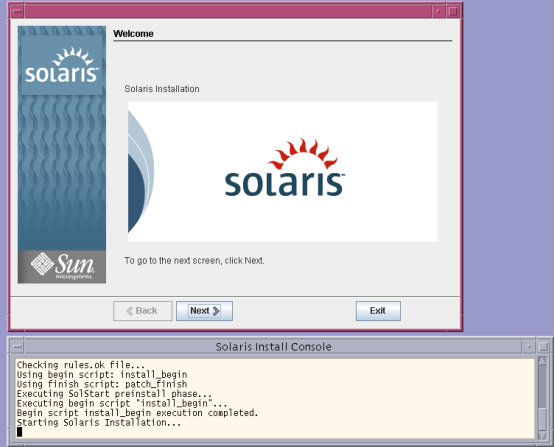Click the console scrollbar up arrow
555x447 pixels.
542,361
